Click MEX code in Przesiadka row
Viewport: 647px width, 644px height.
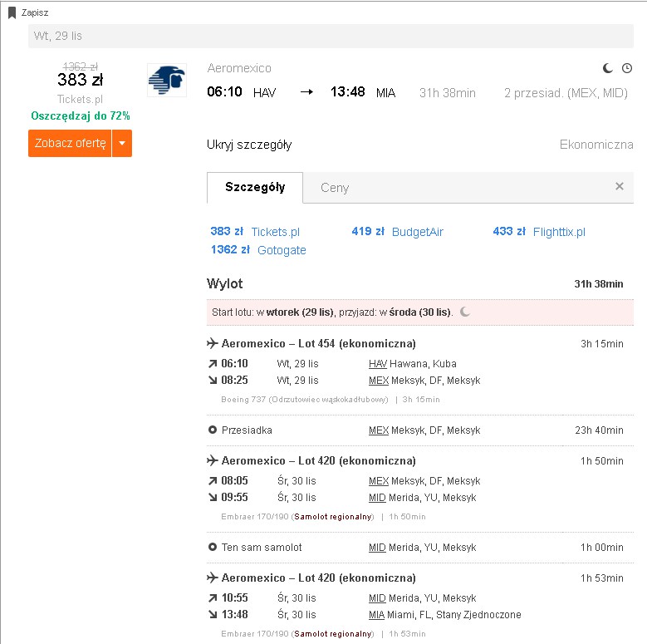pyautogui.click(x=379, y=430)
